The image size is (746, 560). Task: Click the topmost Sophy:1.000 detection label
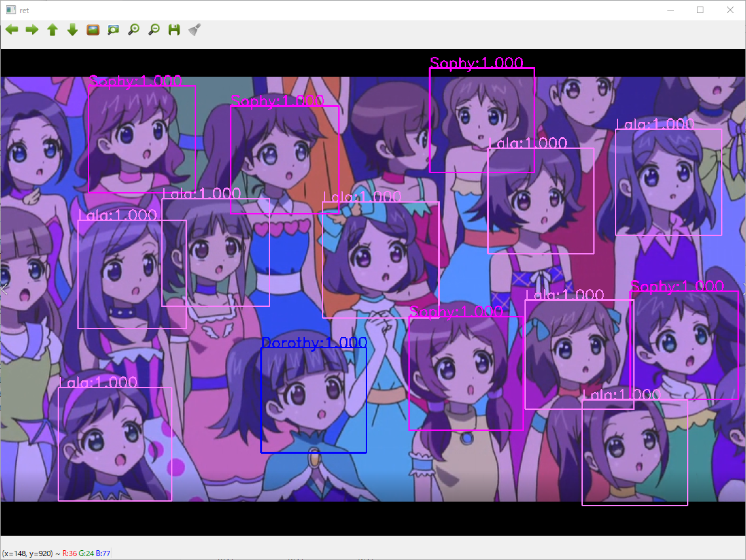[477, 63]
